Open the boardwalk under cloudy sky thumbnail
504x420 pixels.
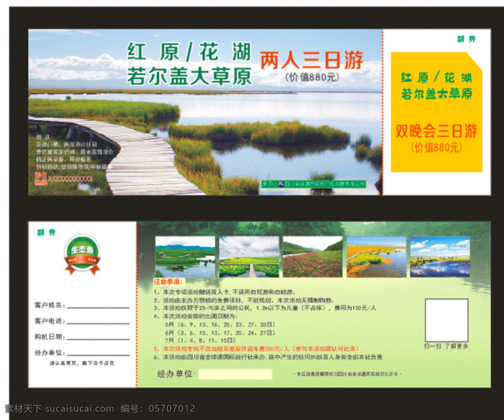pyautogui.click(x=249, y=257)
